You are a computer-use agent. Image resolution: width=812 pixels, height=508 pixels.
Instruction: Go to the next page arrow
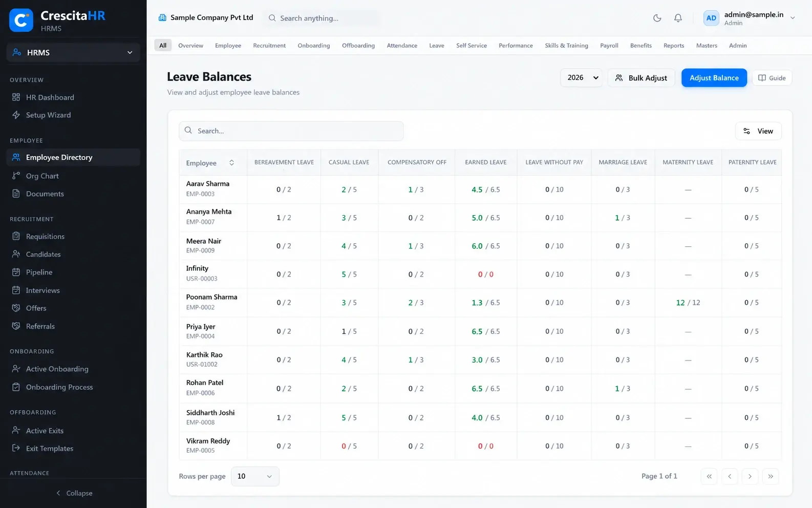coord(750,476)
